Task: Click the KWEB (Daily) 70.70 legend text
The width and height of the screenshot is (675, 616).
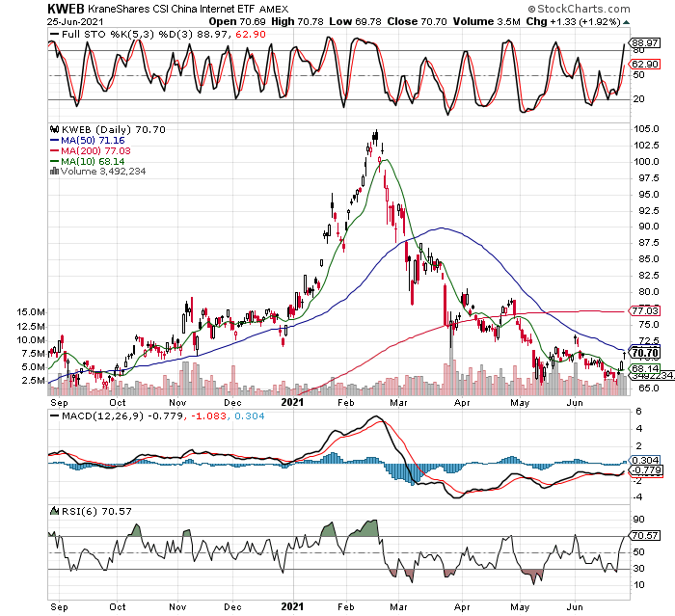Action: tap(113, 129)
